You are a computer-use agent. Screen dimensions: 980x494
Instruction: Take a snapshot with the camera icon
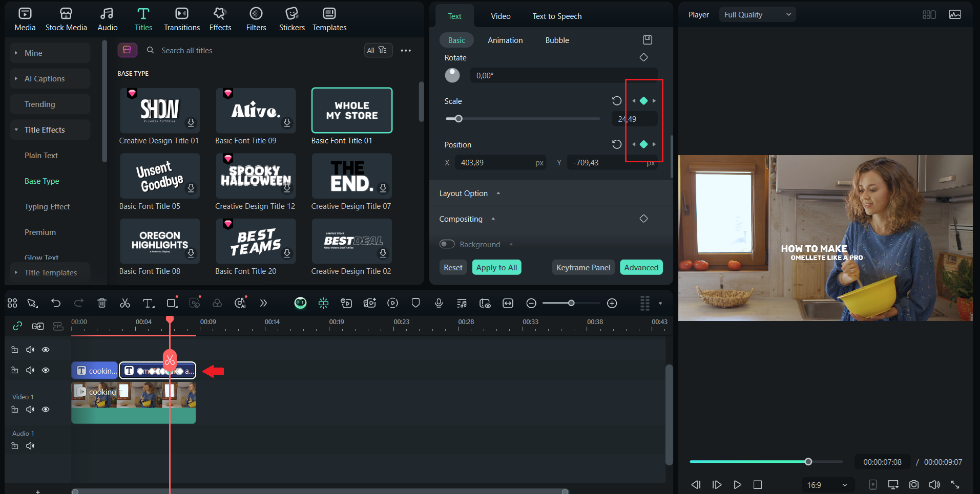pos(913,484)
